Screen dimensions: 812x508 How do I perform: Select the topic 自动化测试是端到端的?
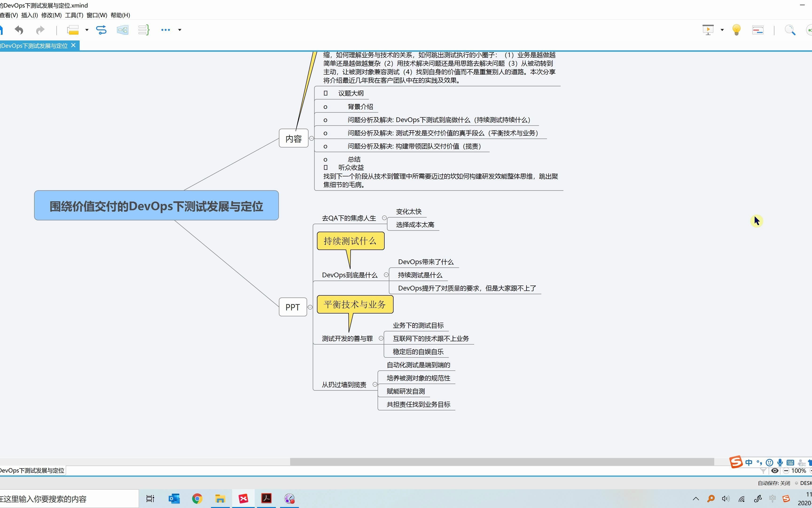pos(418,365)
